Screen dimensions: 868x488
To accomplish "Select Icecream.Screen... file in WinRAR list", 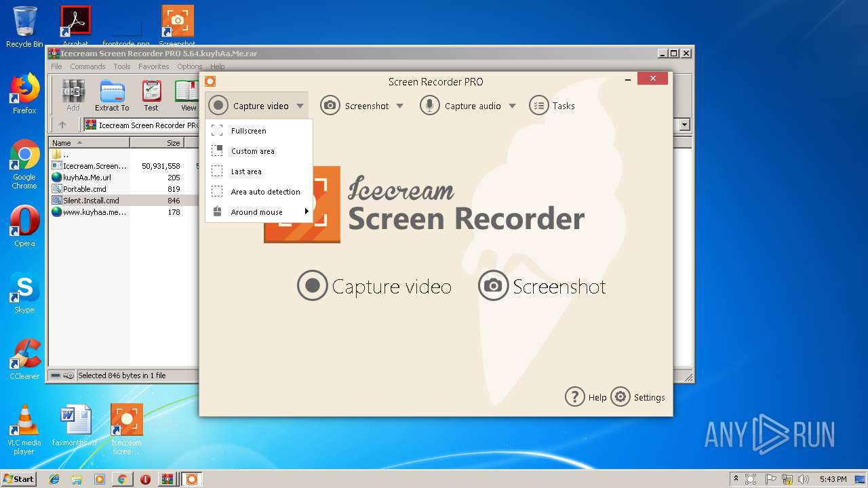I will (x=123, y=166).
